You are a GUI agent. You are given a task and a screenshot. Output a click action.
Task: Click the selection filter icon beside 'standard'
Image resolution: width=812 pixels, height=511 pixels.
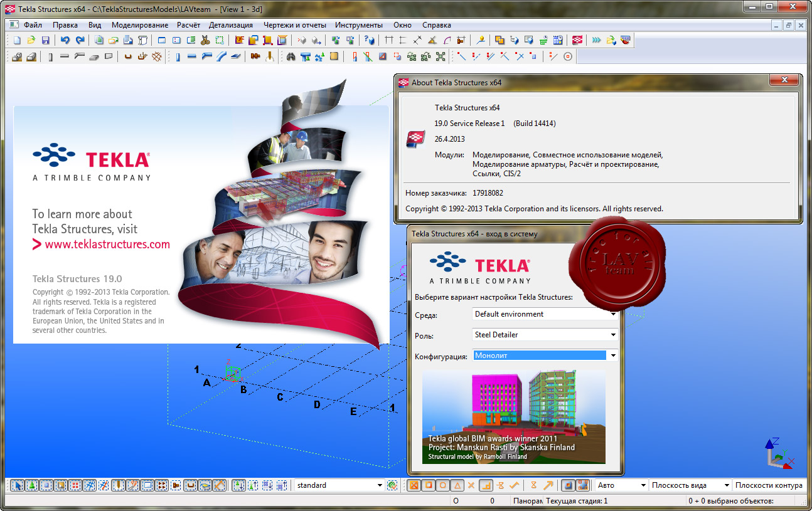click(392, 485)
